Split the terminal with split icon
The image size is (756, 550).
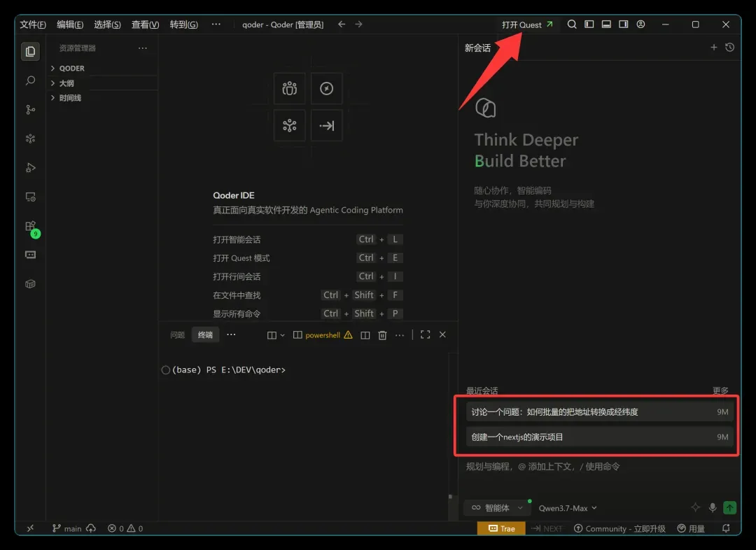pyautogui.click(x=365, y=335)
